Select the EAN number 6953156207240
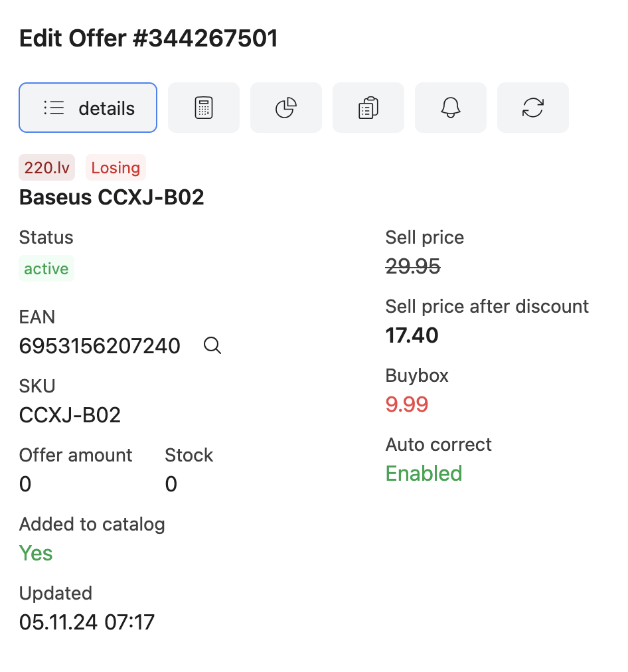This screenshot has height=672, width=628. (x=100, y=345)
